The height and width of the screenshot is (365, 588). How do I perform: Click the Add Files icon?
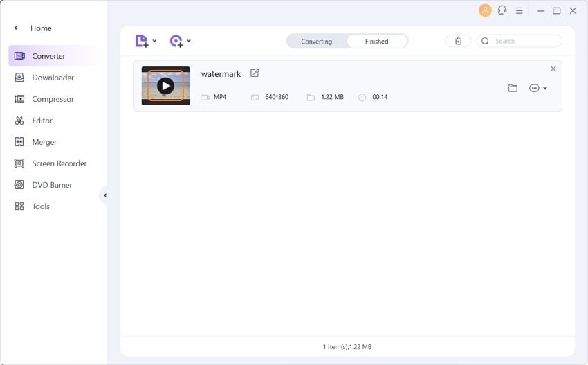[142, 41]
